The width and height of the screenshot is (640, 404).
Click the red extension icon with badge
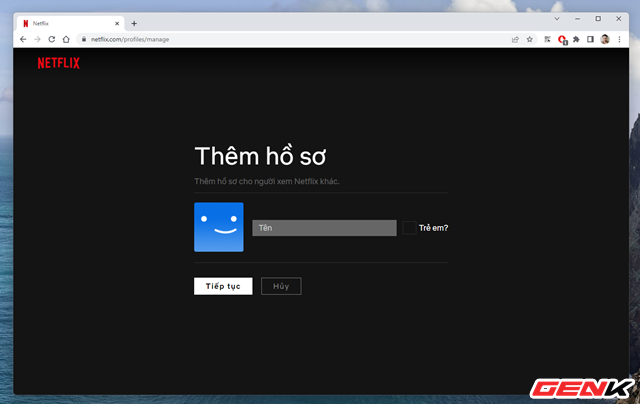tap(562, 40)
